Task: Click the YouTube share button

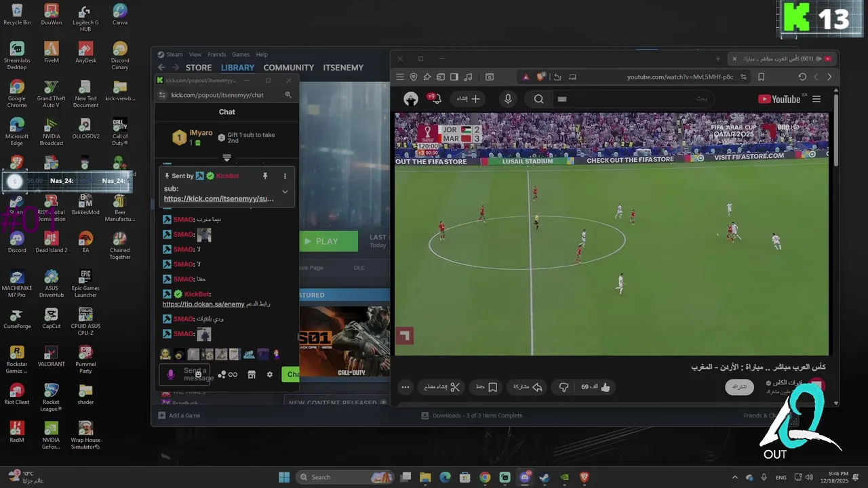Action: 528,387
